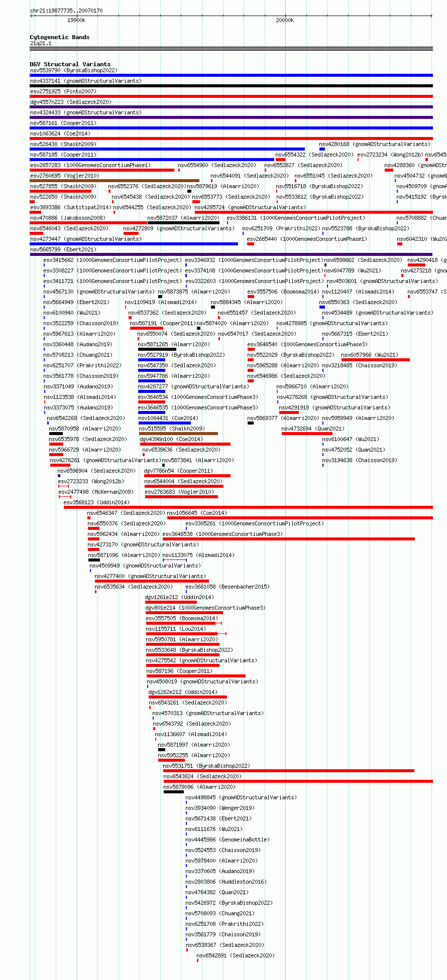447x980 pixels.
Task: Select the nsv4337141 black variant bar
Action: pos(231,86)
